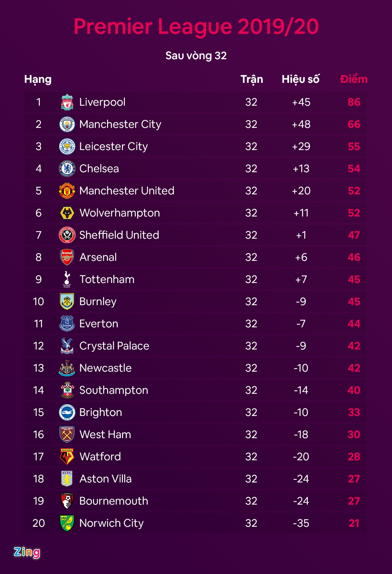The width and height of the screenshot is (392, 574).
Task: Select the Tottenham cockerel logo
Action: pos(67,279)
